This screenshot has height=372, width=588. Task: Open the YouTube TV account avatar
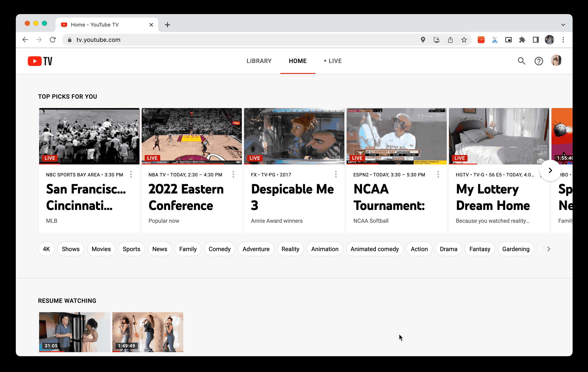pos(556,60)
